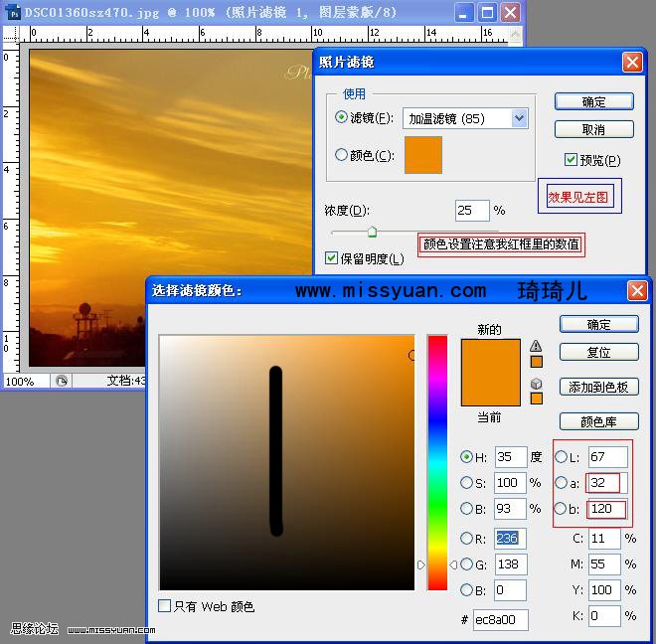Click the M field showing 55
This screenshot has width=656, height=644.
(605, 564)
